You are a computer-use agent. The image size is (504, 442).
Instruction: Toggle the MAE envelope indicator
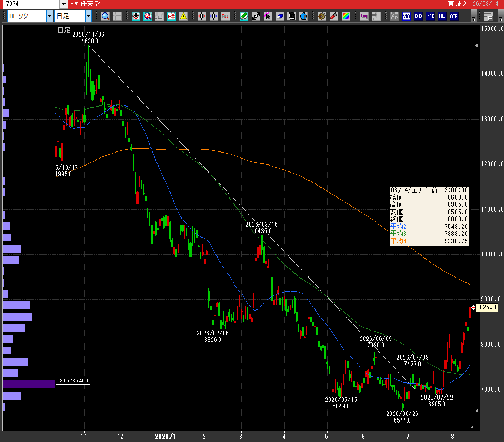click(430, 16)
